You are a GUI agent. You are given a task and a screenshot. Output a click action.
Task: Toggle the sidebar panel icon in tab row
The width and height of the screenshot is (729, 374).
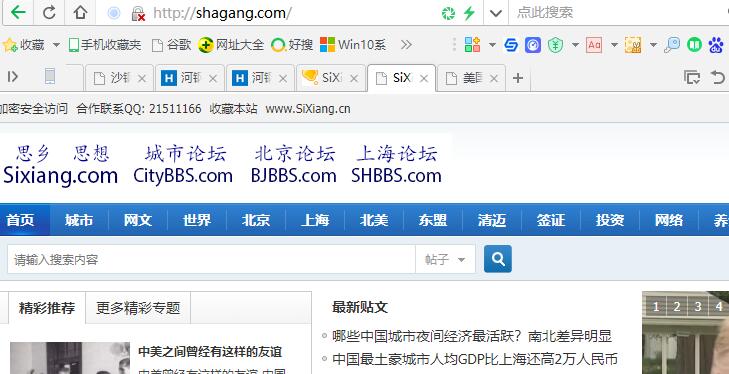pyautogui.click(x=13, y=77)
